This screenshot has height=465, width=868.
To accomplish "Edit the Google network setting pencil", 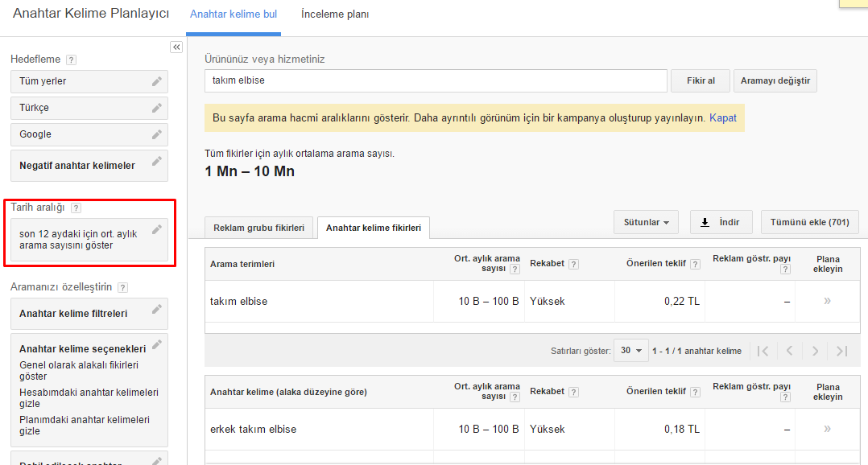I will coord(157,134).
